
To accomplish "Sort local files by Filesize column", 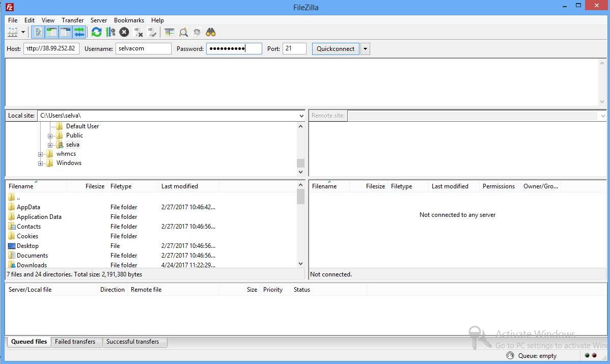I will (87, 186).
